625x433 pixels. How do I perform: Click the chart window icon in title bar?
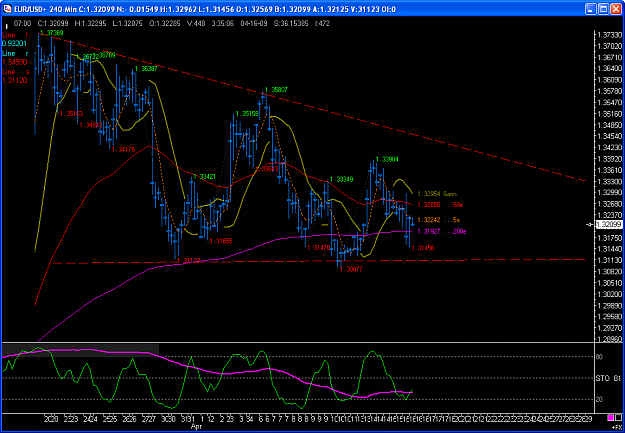[7, 8]
